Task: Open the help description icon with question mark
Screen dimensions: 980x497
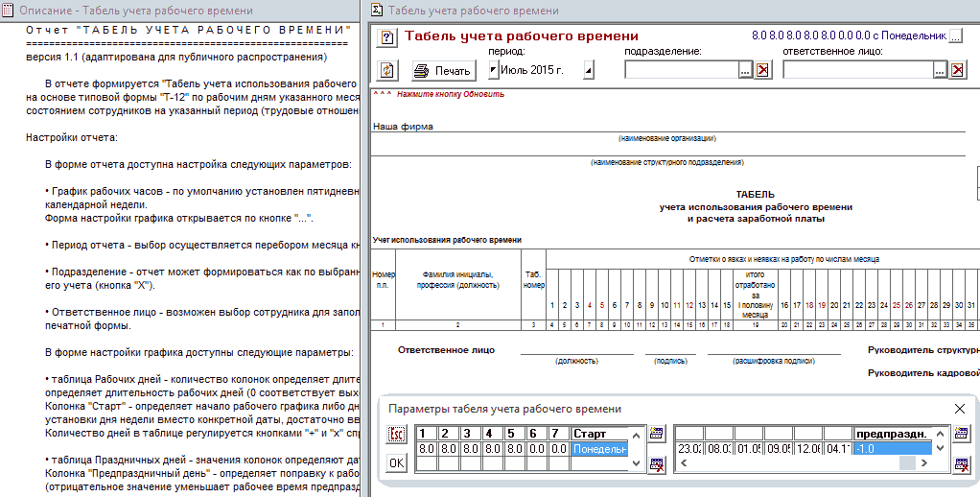Action: pos(387,37)
